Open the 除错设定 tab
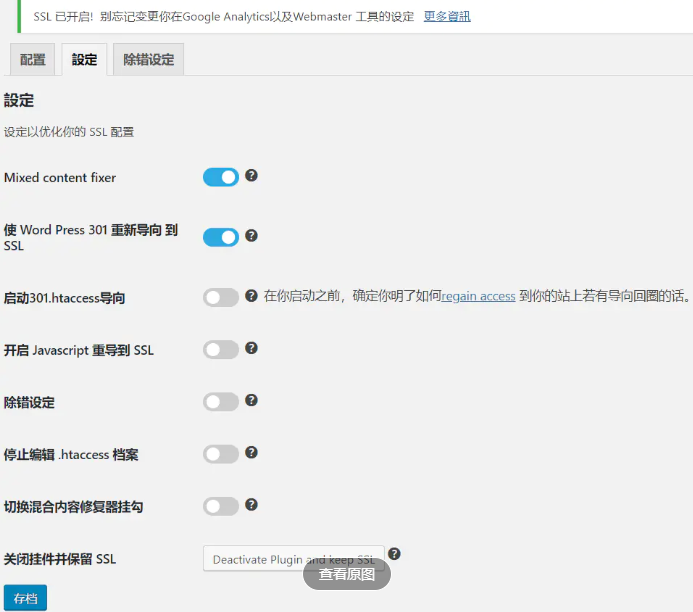Viewport: 693px width, 612px height. coord(148,60)
